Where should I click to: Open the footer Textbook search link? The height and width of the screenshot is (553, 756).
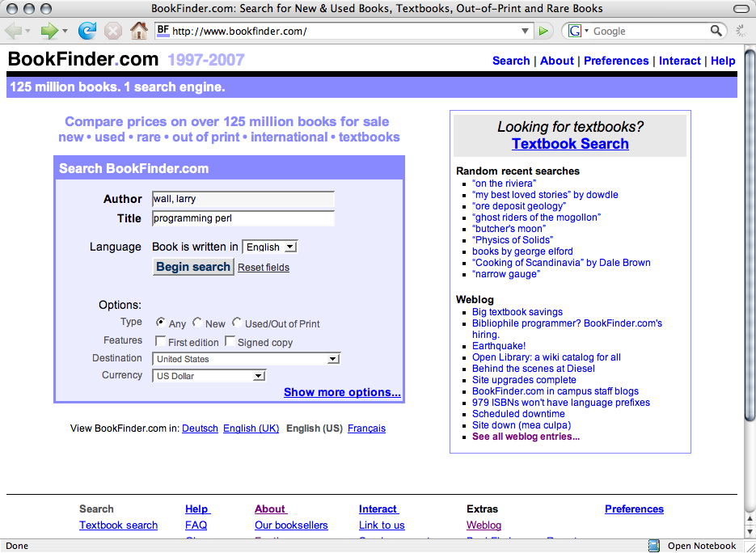click(x=118, y=525)
